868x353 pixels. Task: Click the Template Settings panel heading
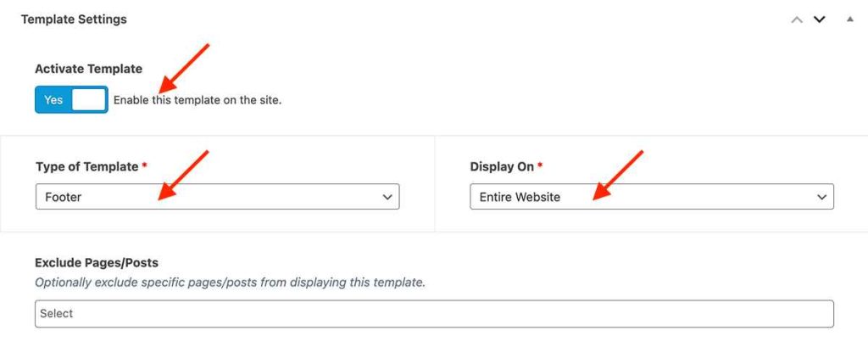click(x=74, y=20)
